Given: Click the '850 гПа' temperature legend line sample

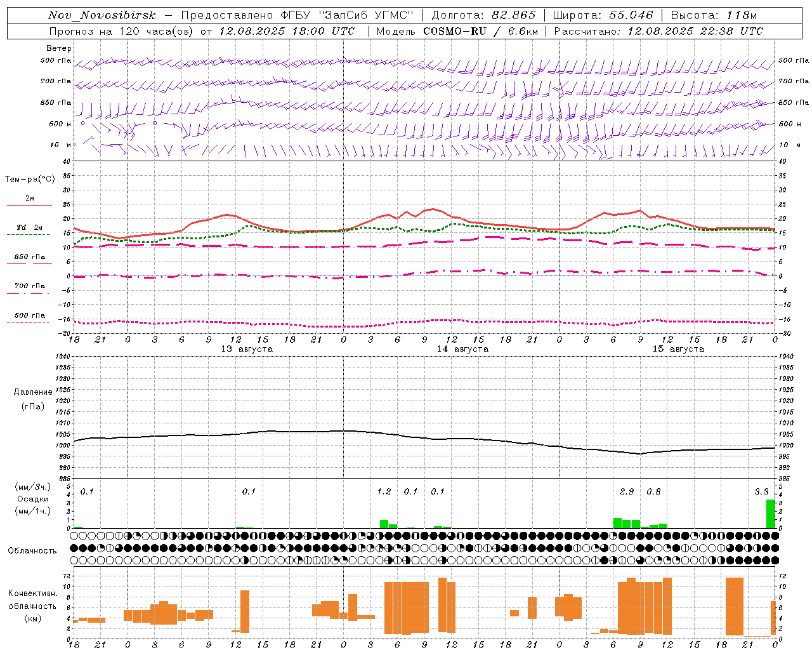Looking at the screenshot, I should click(29, 263).
